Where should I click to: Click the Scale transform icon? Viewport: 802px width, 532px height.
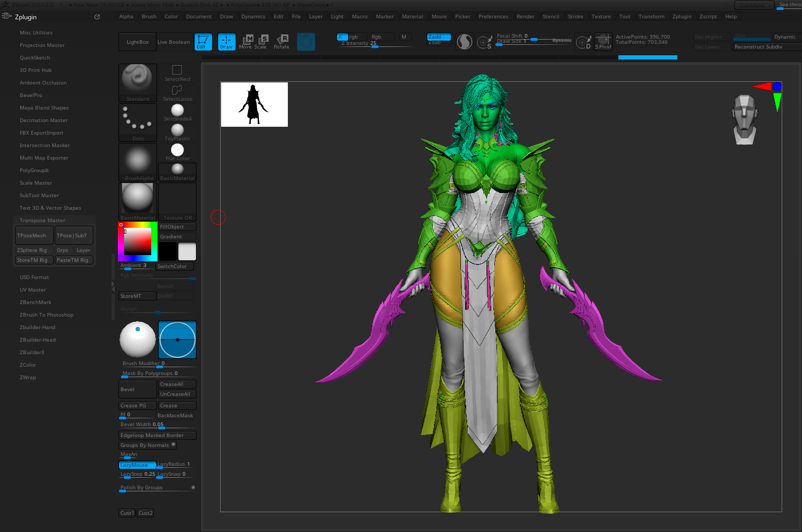[261, 42]
